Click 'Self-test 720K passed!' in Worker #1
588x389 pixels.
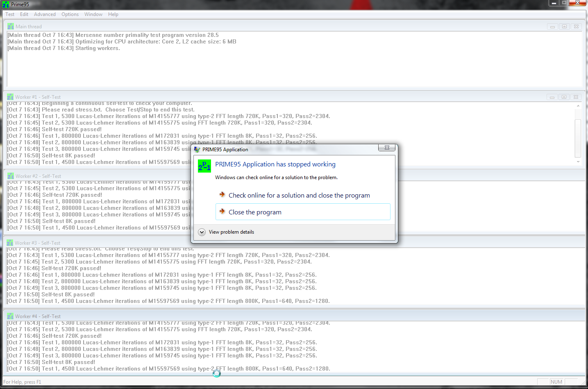tap(54, 130)
